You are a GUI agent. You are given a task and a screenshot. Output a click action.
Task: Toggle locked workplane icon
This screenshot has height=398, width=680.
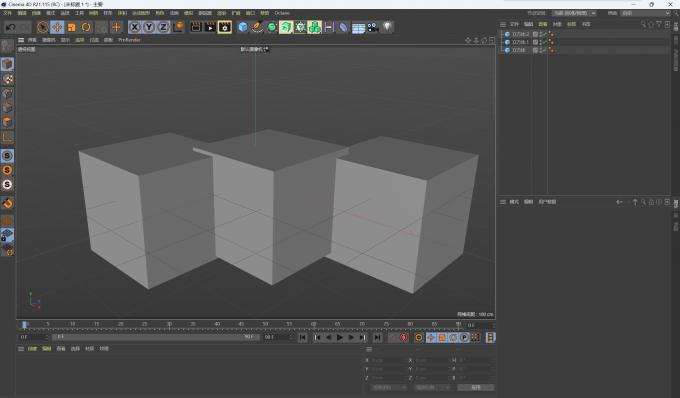click(7, 235)
